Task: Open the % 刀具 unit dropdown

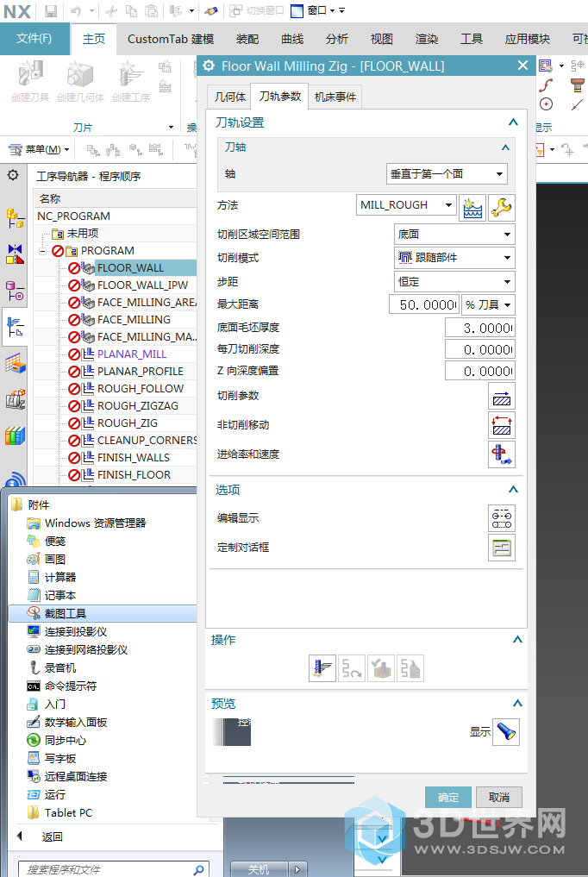Action: (488, 304)
